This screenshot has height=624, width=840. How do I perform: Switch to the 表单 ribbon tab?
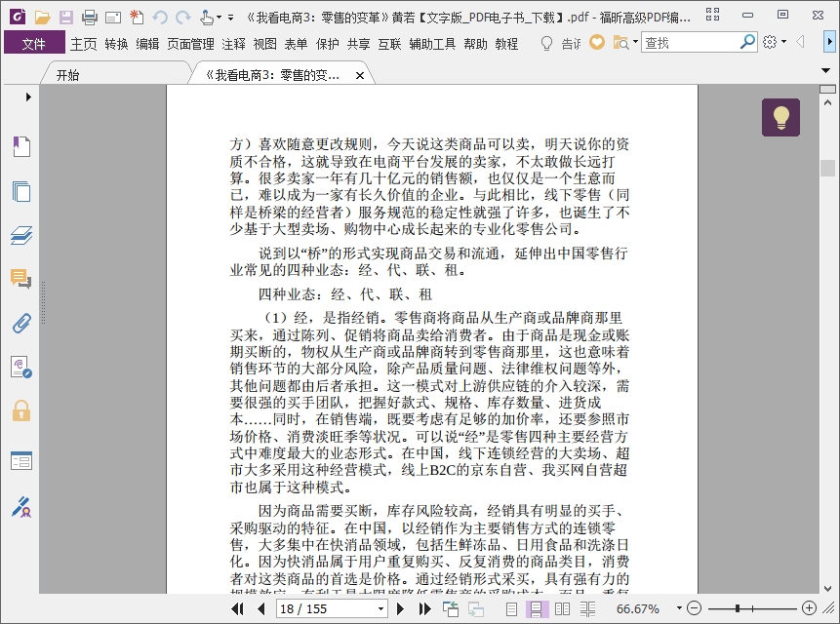pyautogui.click(x=296, y=44)
